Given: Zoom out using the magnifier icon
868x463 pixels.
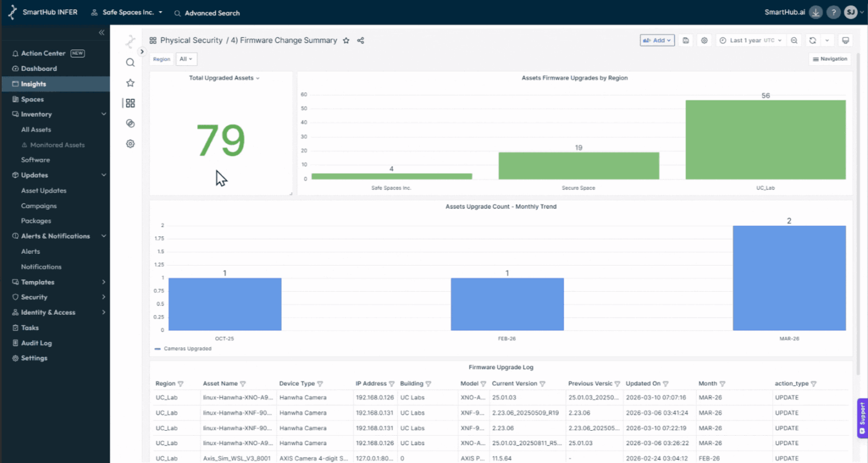Looking at the screenshot, I should 794,40.
